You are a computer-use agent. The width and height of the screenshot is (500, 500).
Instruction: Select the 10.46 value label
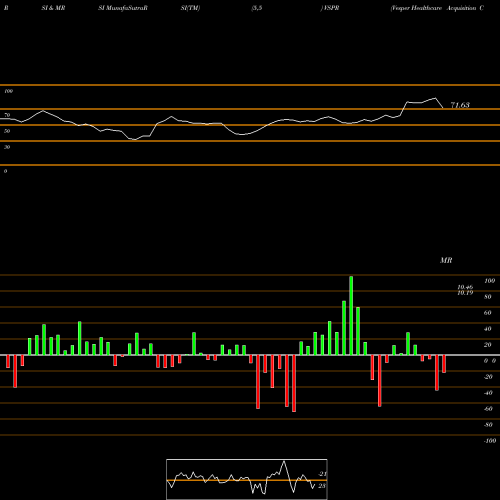[465, 287]
